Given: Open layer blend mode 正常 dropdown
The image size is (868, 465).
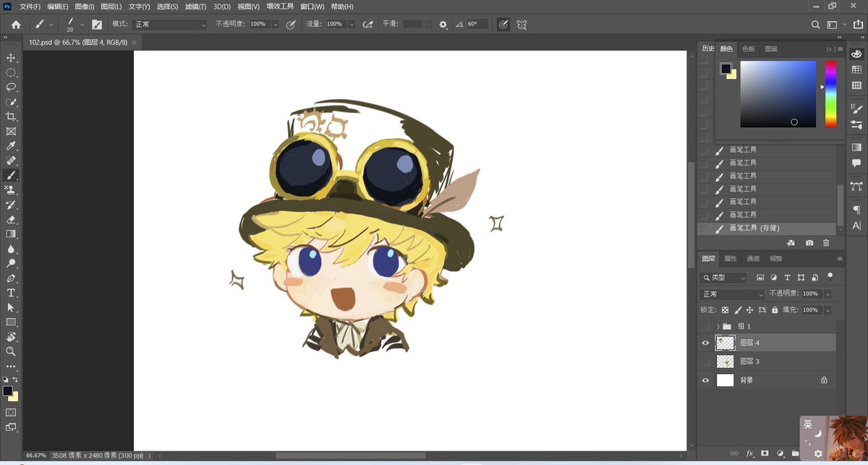Looking at the screenshot, I should tap(732, 294).
